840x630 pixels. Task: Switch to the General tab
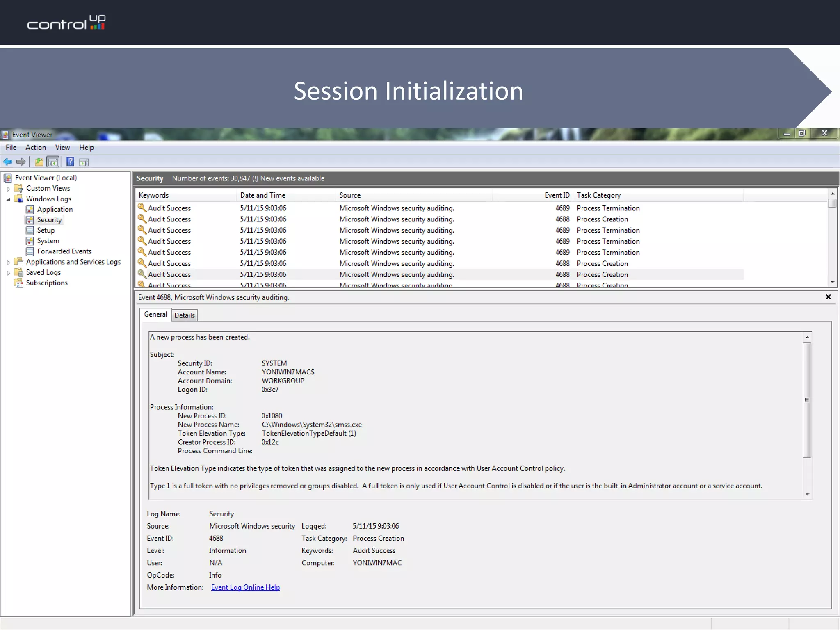point(155,314)
